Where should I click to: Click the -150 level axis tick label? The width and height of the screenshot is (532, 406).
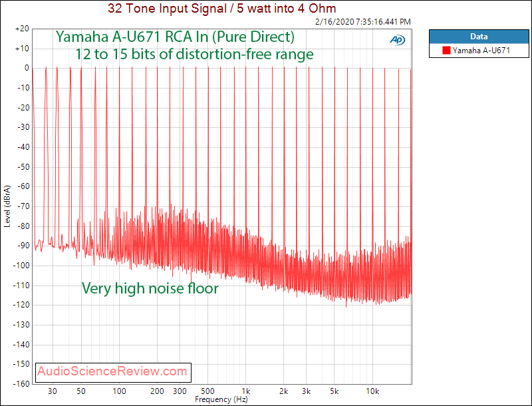(x=21, y=364)
